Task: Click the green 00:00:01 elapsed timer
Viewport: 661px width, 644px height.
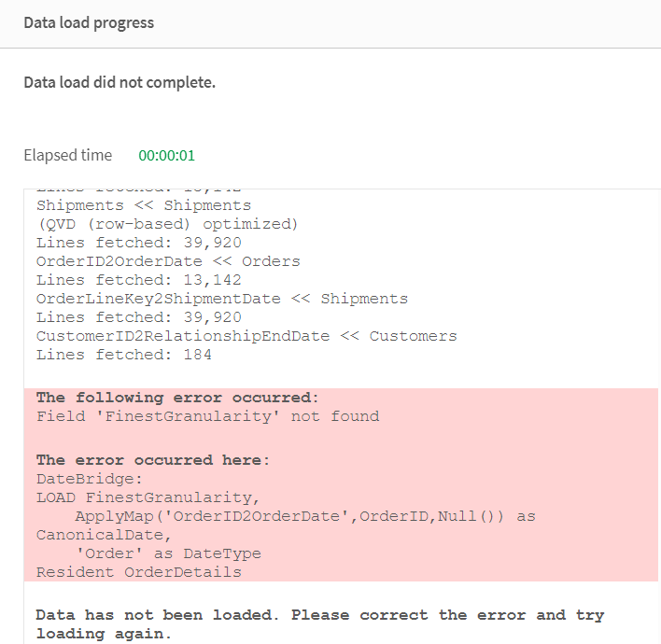Action: pyautogui.click(x=166, y=156)
